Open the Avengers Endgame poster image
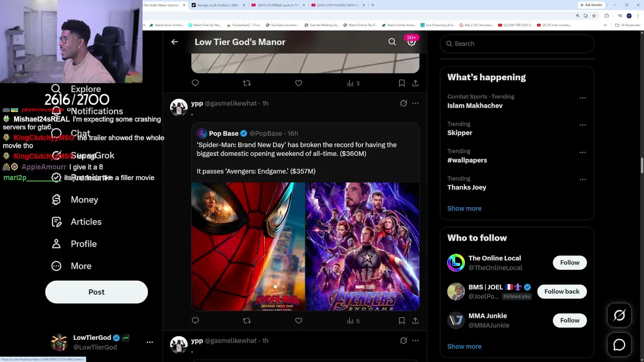644x362 pixels. (363, 246)
